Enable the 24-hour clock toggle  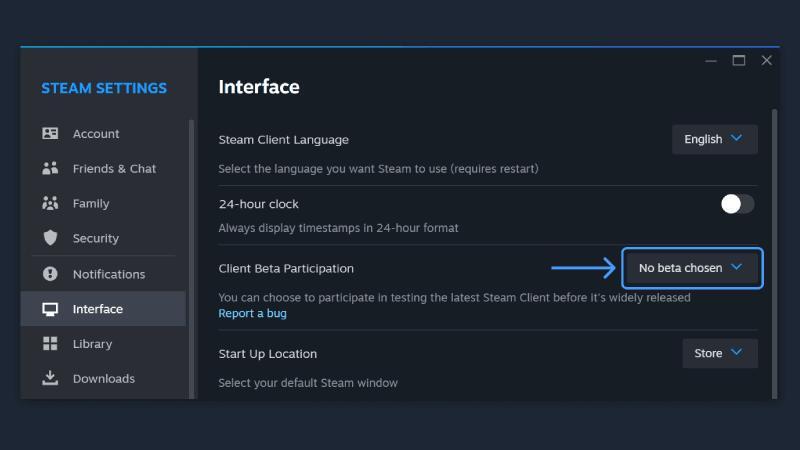click(737, 204)
